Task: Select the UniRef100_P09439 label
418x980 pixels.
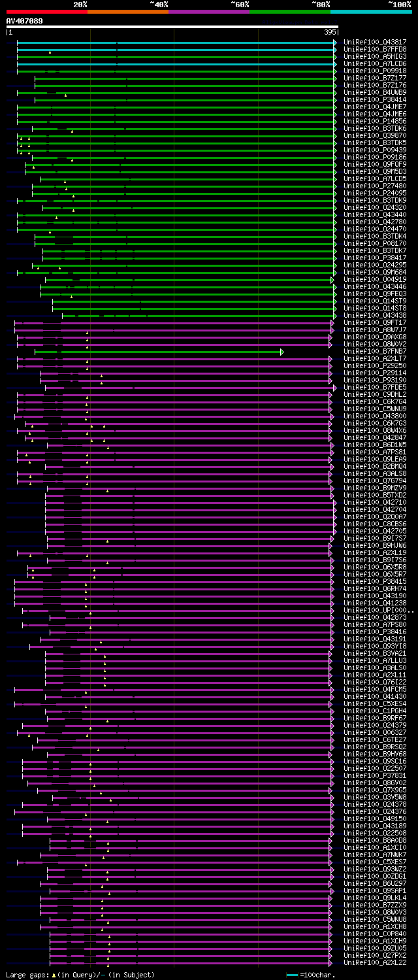Action: click(x=376, y=150)
